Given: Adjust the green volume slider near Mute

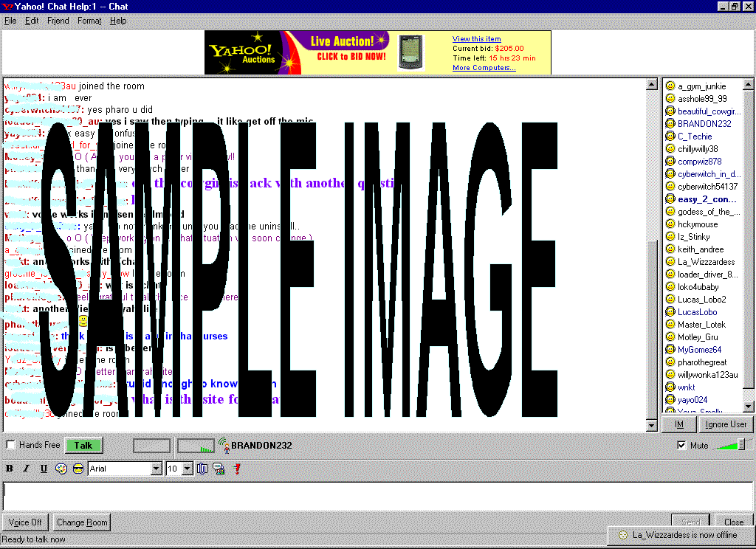Looking at the screenshot, I should pyautogui.click(x=731, y=445).
